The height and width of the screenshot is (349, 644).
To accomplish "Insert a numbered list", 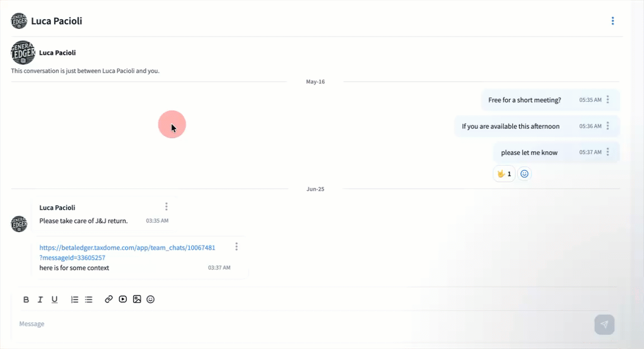I will pos(74,300).
